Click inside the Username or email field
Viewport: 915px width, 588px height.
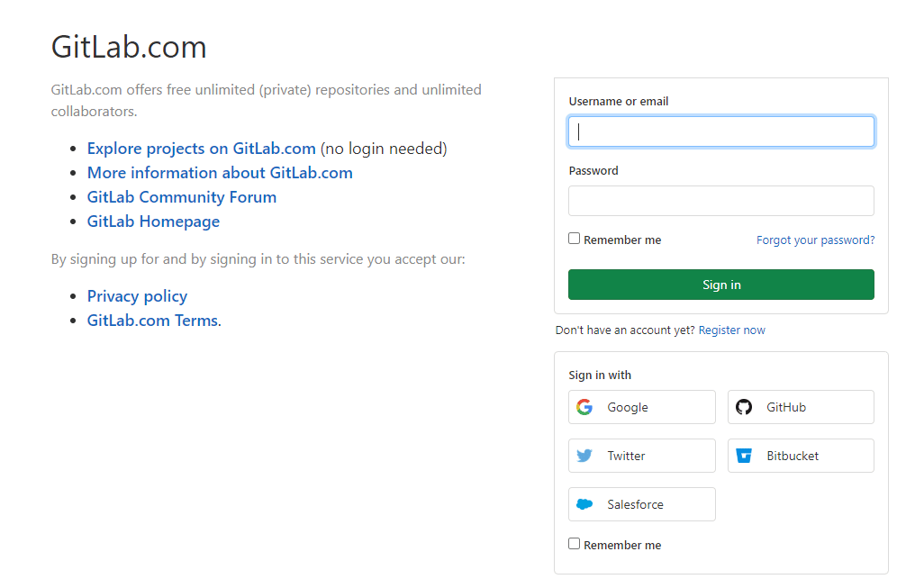(720, 131)
